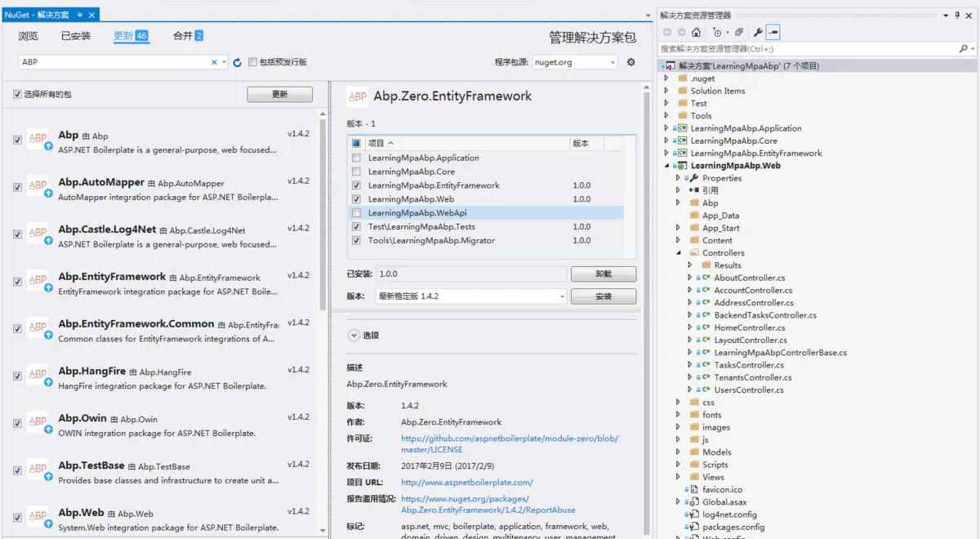Click Collapse All icon in Solution Explorer
The height and width of the screenshot is (539, 980).
[739, 33]
